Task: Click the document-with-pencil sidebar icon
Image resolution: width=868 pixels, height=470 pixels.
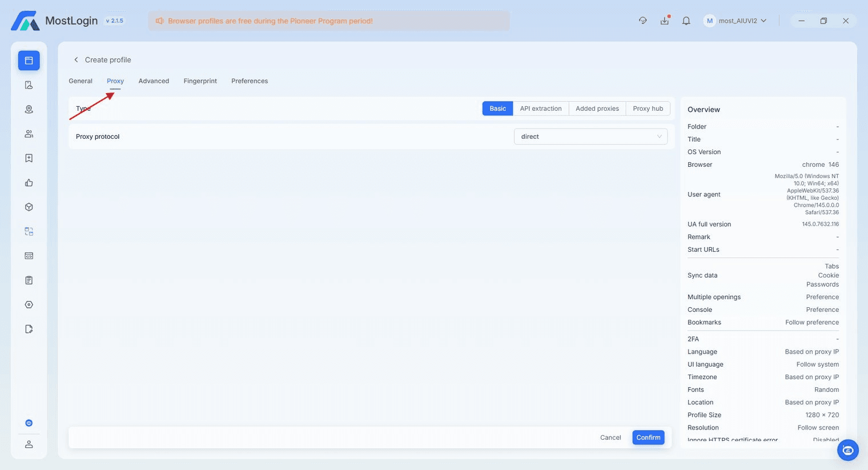Action: point(29,329)
